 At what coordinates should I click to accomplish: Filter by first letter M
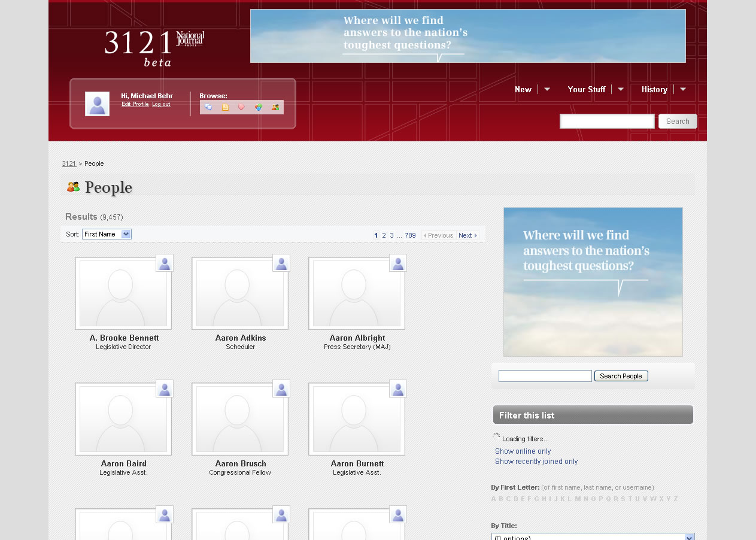[x=578, y=499]
